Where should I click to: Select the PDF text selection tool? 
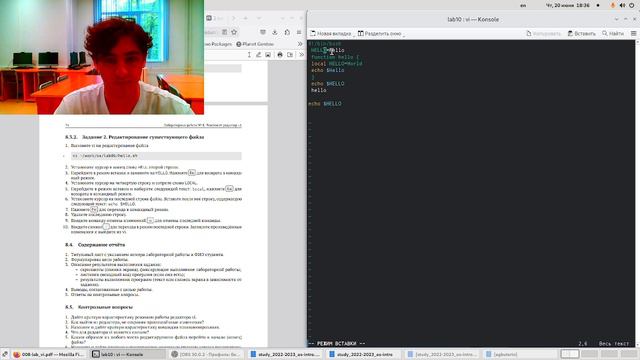249,55
